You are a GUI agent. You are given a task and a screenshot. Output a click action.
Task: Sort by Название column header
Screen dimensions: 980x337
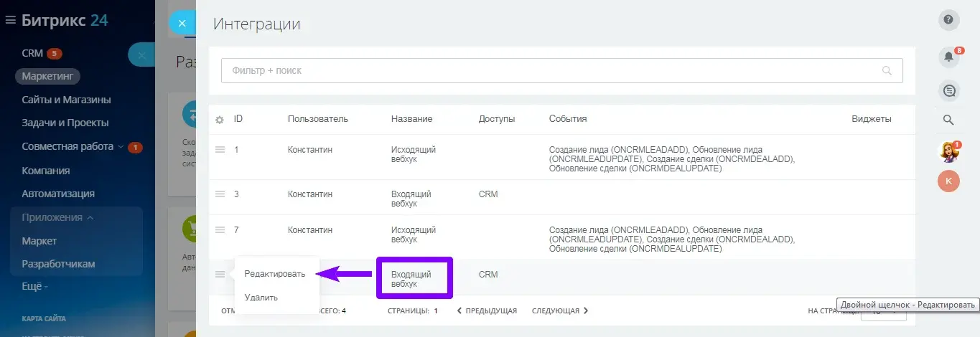[x=412, y=118]
